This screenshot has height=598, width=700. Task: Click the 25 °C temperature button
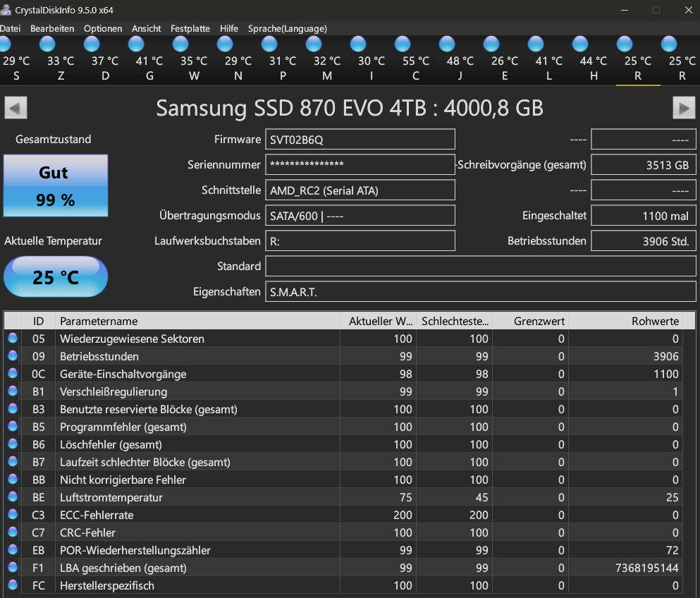pos(56,277)
